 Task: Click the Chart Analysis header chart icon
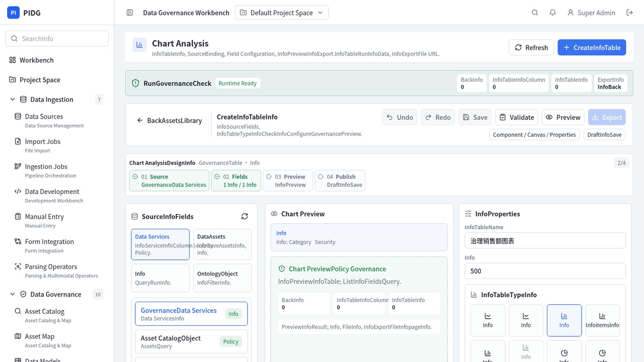click(139, 45)
